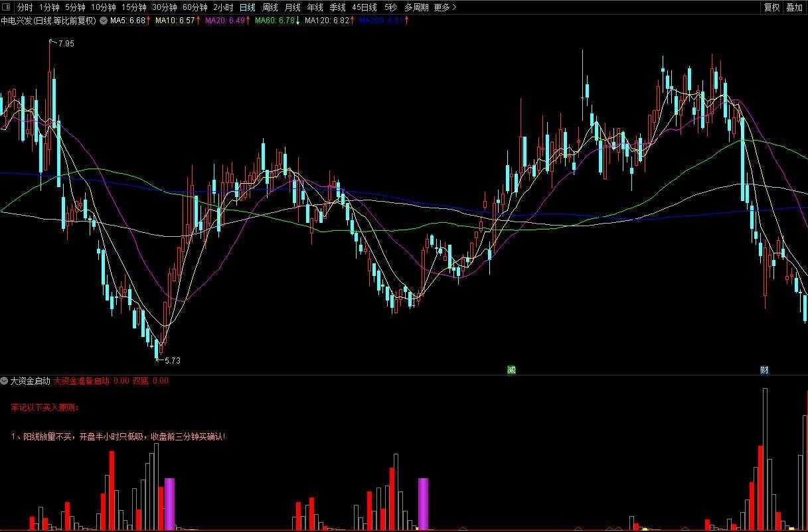
Task: Select the 5分钟 period tab
Action: [75, 8]
